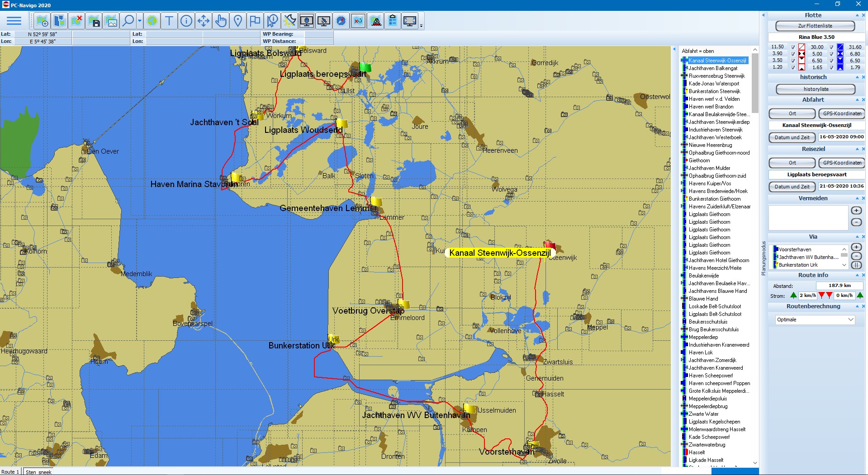Toggle day/night mode sun-moon icon
The image size is (868, 475).
tap(289, 21)
